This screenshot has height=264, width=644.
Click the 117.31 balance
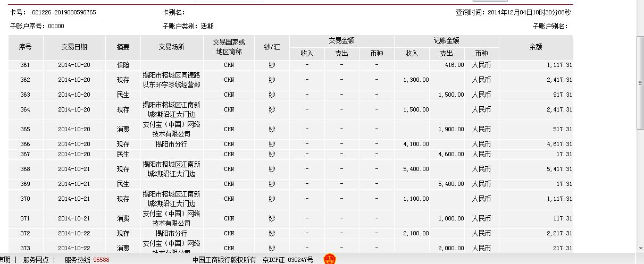pyautogui.click(x=562, y=218)
